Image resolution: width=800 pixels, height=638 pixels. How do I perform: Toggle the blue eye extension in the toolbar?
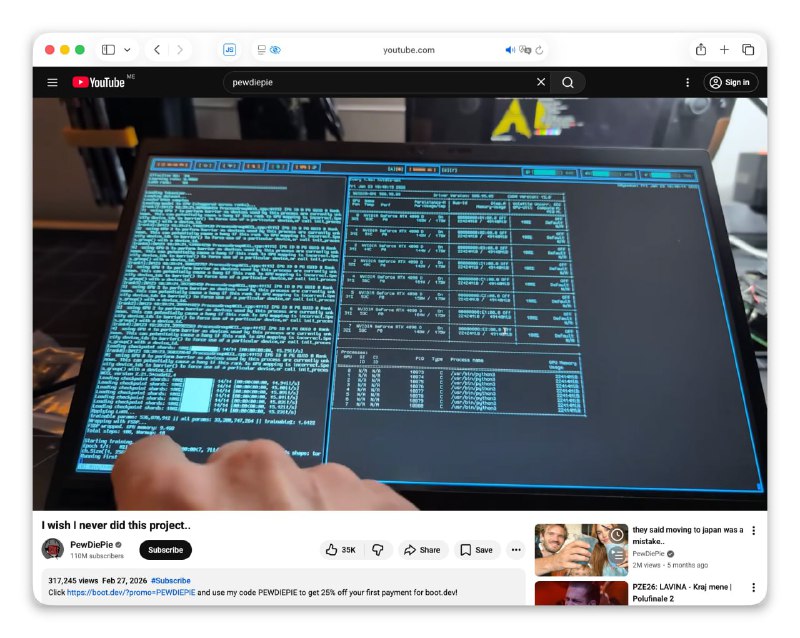point(275,49)
